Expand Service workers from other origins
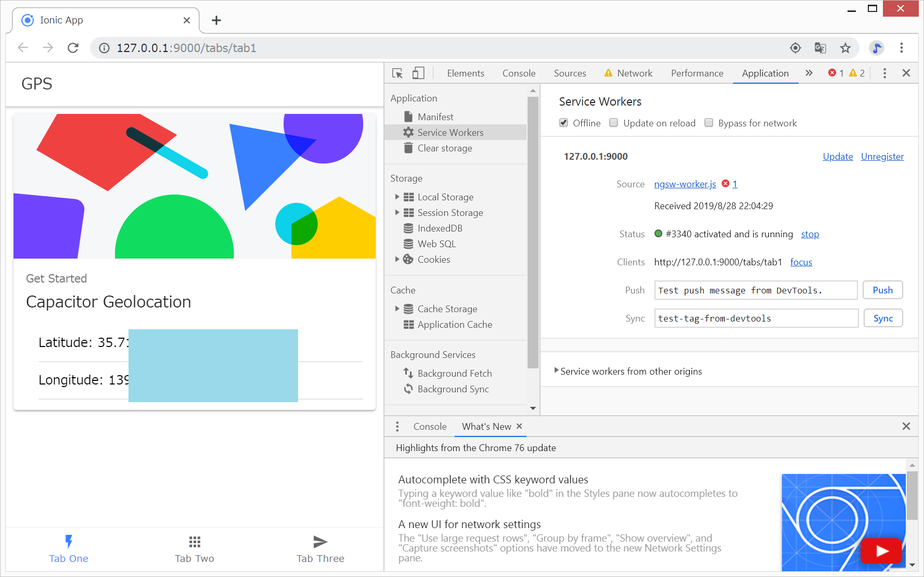The image size is (924, 577). coord(557,371)
